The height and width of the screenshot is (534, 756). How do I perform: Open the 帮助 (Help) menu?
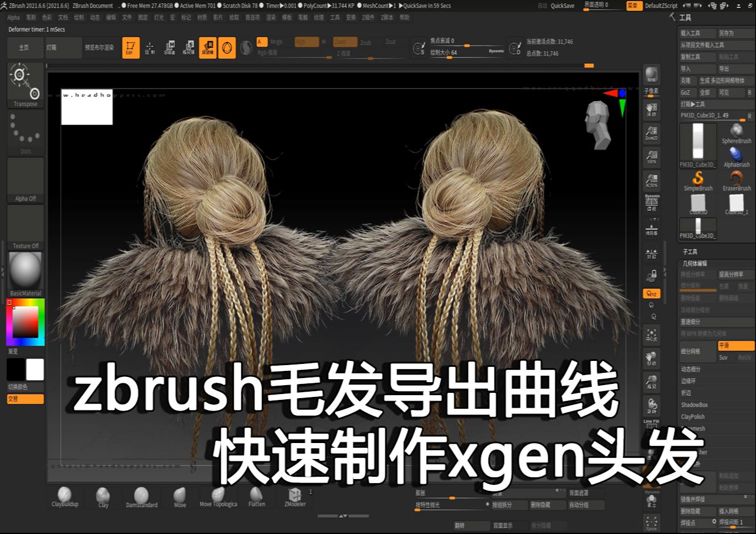tap(404, 18)
